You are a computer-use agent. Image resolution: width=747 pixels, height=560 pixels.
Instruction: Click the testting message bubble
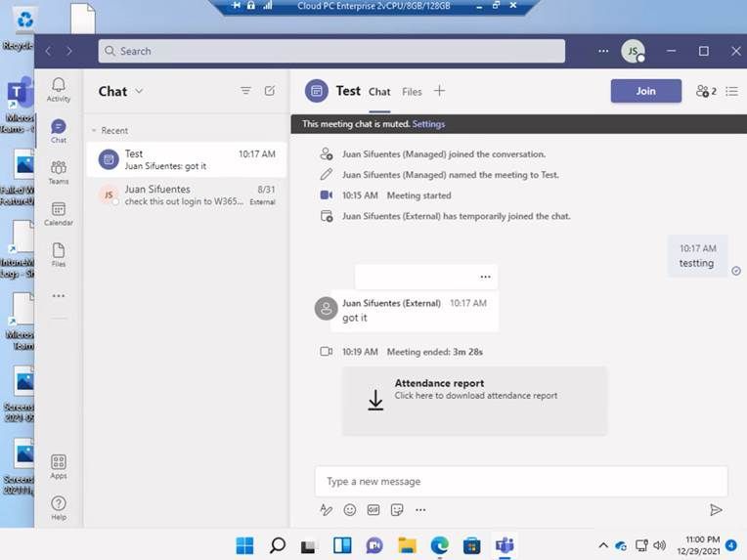[x=697, y=256]
